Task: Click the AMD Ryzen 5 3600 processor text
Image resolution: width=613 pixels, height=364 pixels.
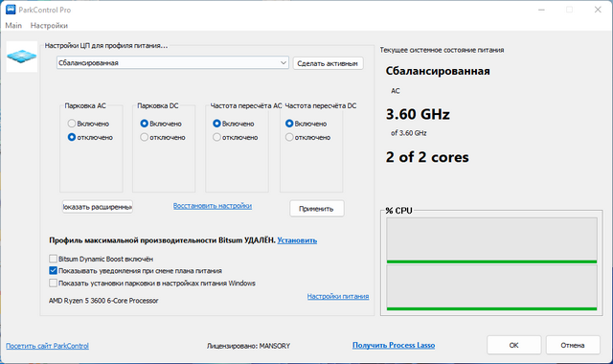Action: point(103,301)
